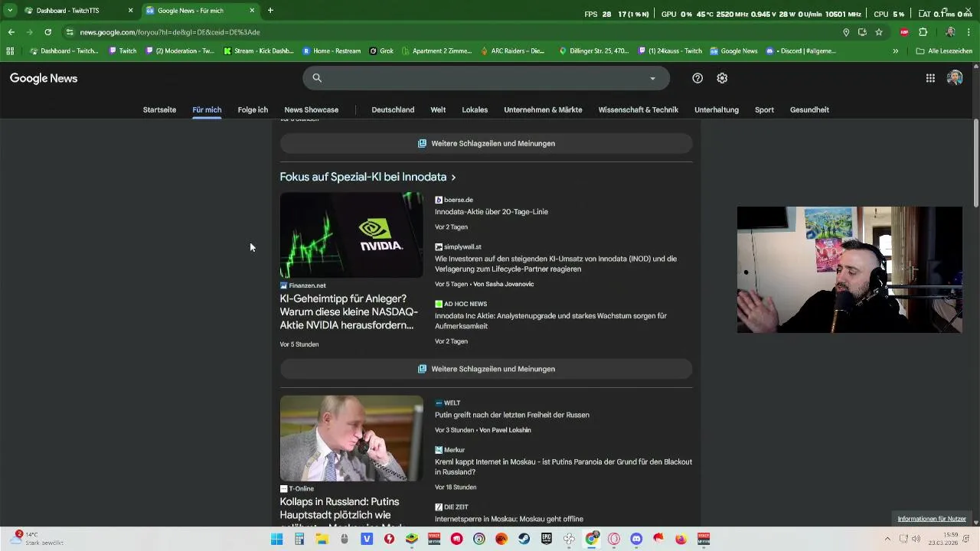
Task: Open Unterhaltung section
Action: [717, 109]
